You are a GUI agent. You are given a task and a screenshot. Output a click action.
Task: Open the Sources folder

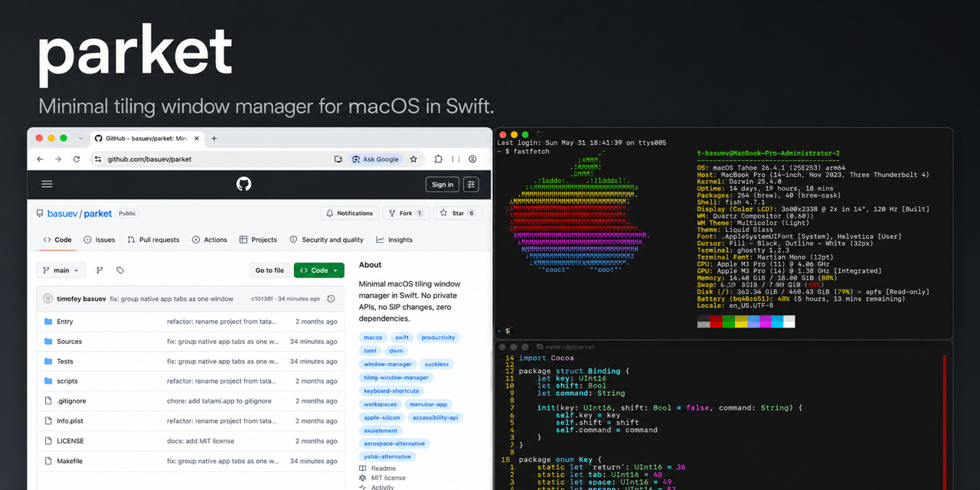point(69,341)
